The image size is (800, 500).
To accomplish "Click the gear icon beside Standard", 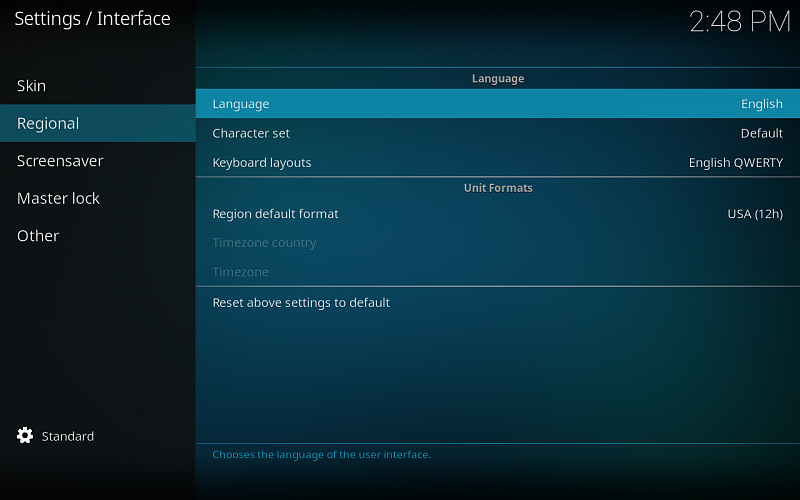I will [x=25, y=435].
